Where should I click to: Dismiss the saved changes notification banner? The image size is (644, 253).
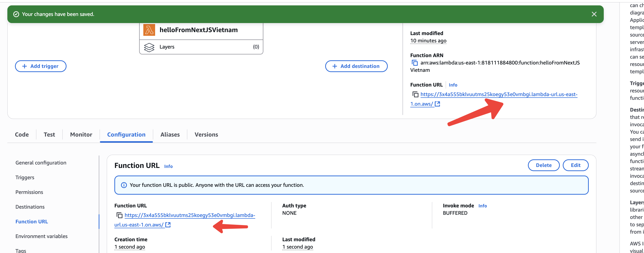coord(594,14)
